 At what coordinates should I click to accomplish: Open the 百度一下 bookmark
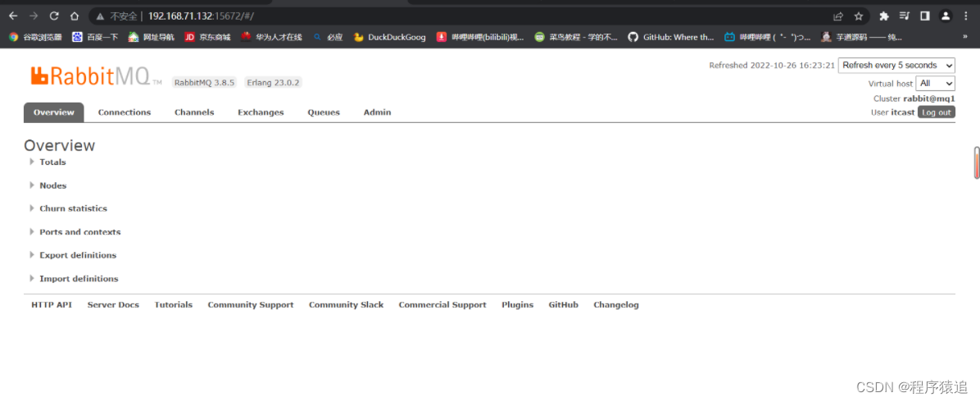point(95,37)
